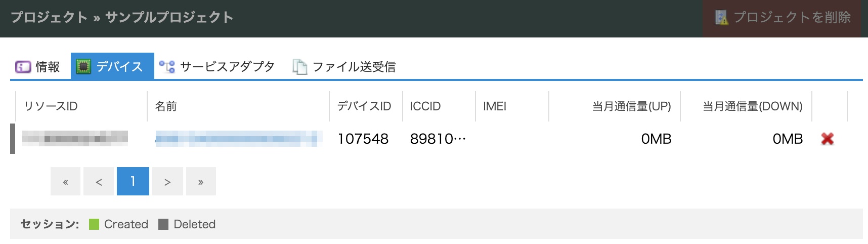Delete the device with red X
This screenshot has width=868, height=244.
828,139
